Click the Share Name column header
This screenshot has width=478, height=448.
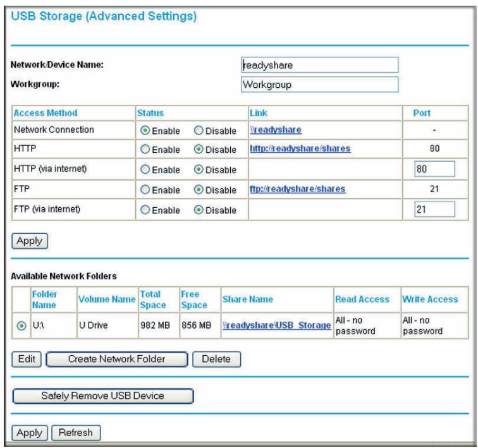[x=248, y=300]
